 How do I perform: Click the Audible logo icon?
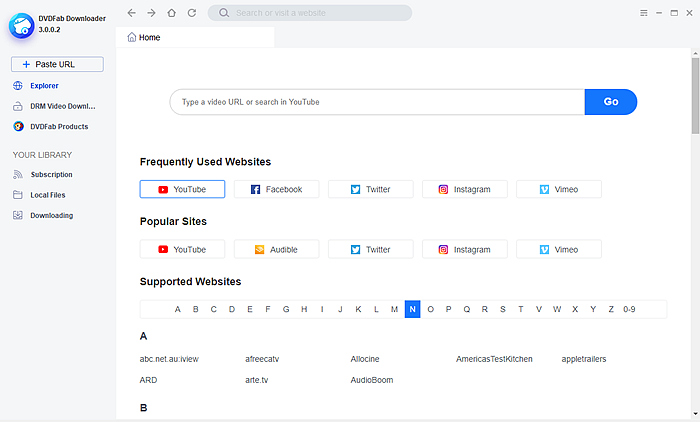click(259, 249)
